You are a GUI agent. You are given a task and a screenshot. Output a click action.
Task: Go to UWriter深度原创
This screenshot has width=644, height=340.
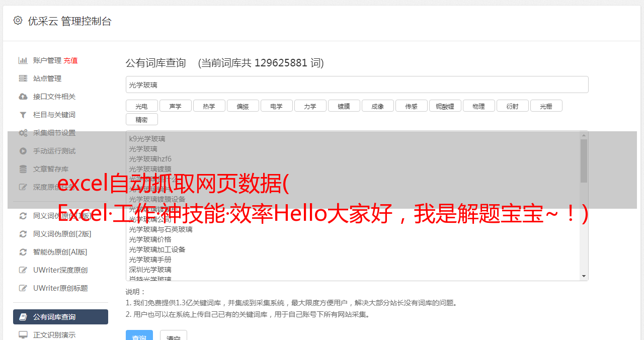(x=60, y=270)
